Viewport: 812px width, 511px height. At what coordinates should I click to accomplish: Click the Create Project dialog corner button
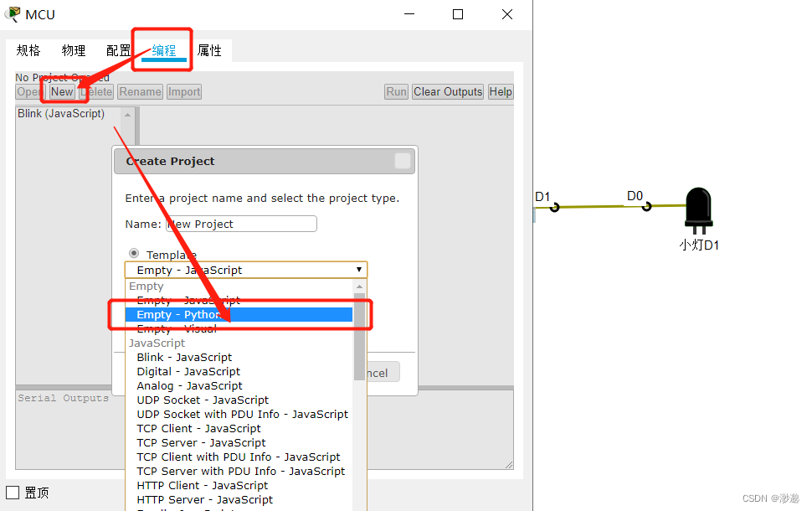(403, 161)
